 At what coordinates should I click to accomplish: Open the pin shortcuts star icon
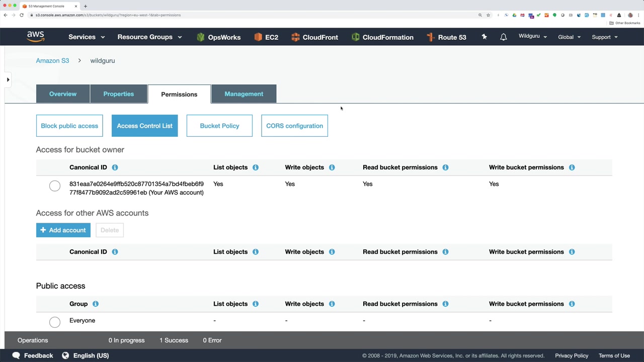tap(484, 37)
